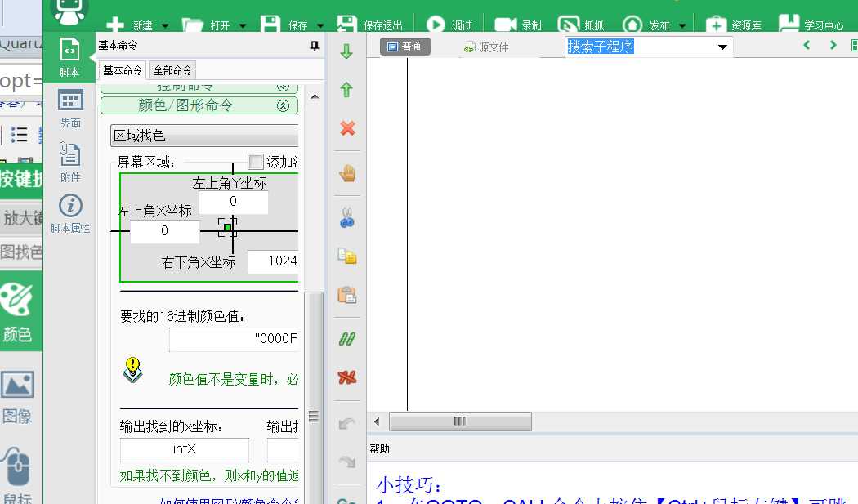The image size is (858, 504).
Task: Click the bullet list icon in background window
Action: 19,135
